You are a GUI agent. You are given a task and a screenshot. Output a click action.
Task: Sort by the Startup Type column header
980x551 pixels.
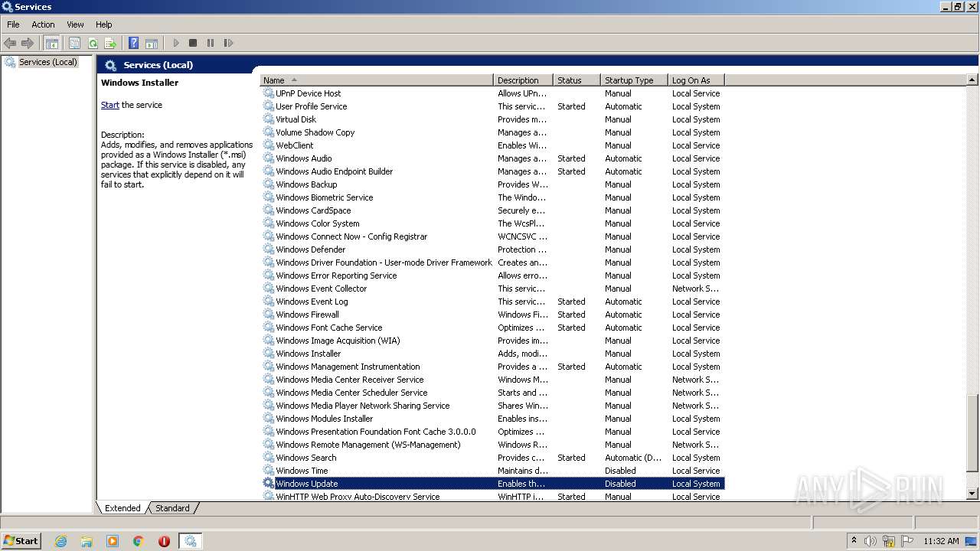pos(634,80)
